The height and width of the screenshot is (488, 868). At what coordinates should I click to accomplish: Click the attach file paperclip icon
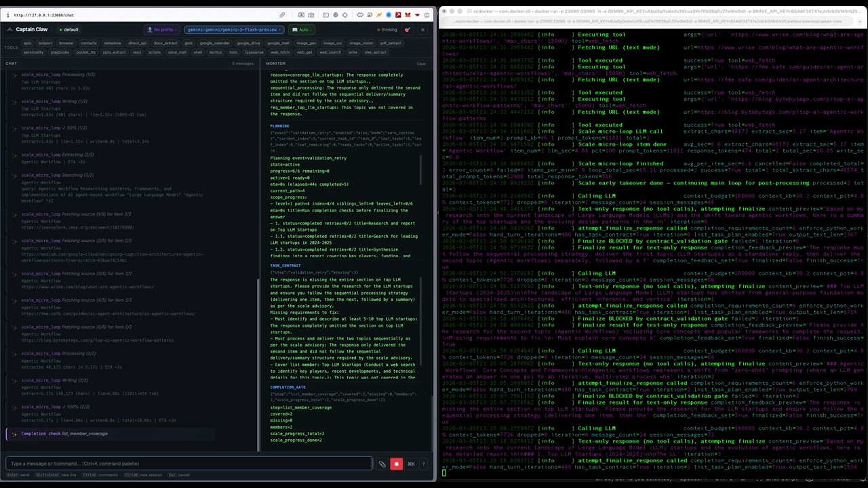point(382,464)
